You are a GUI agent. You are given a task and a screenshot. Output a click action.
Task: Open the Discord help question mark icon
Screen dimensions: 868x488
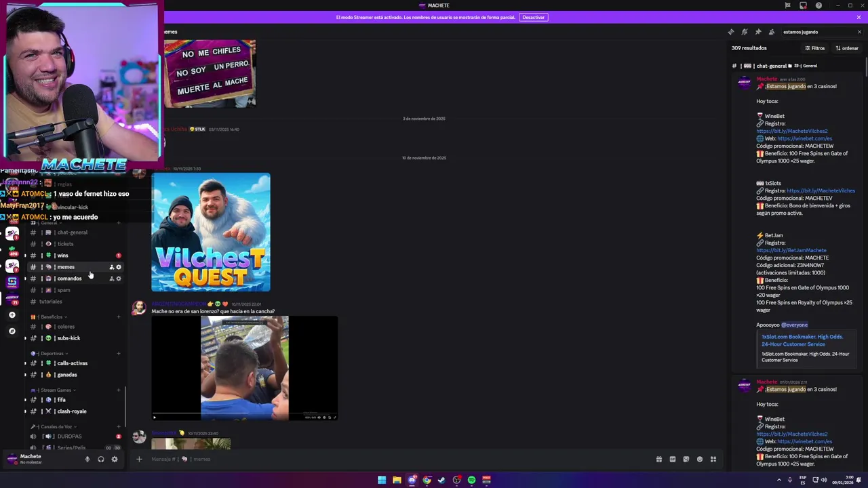pyautogui.click(x=818, y=5)
